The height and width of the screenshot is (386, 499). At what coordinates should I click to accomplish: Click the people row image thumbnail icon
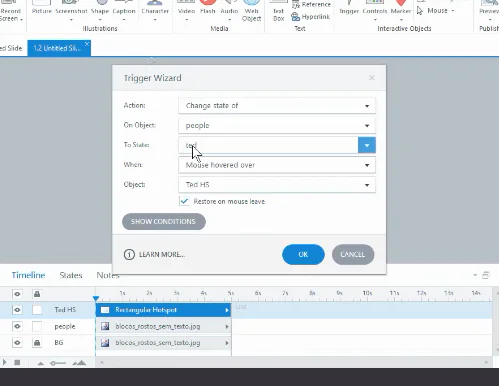coord(105,326)
